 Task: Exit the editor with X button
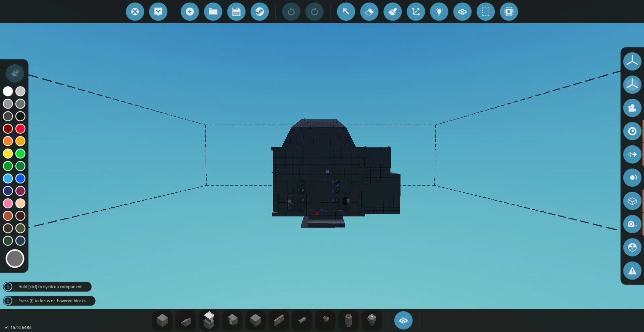(x=135, y=12)
